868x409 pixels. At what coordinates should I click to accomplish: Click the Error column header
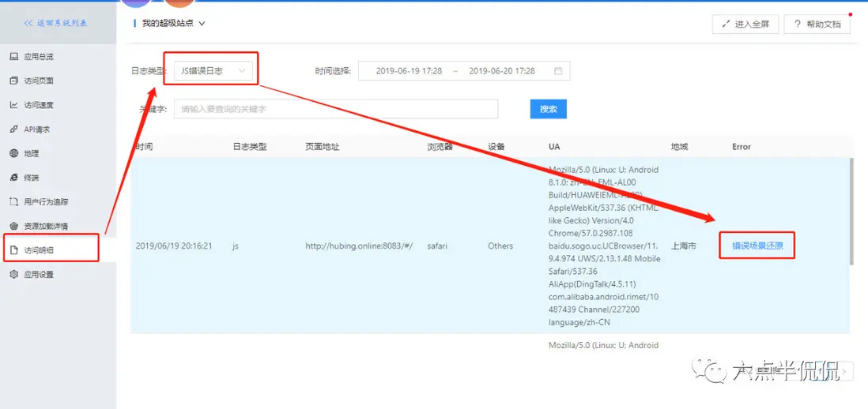pyautogui.click(x=742, y=147)
